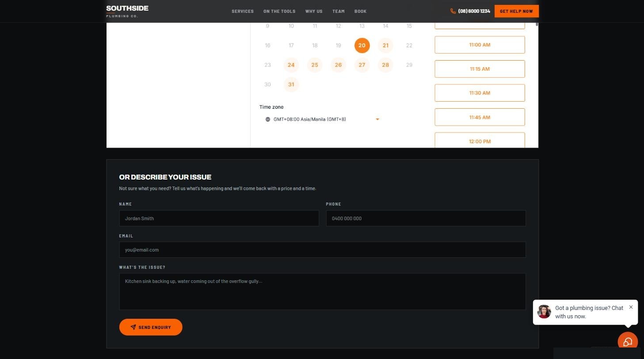644x359 pixels.
Task: Choose the 12:00 PM time slot
Action: [x=480, y=140]
